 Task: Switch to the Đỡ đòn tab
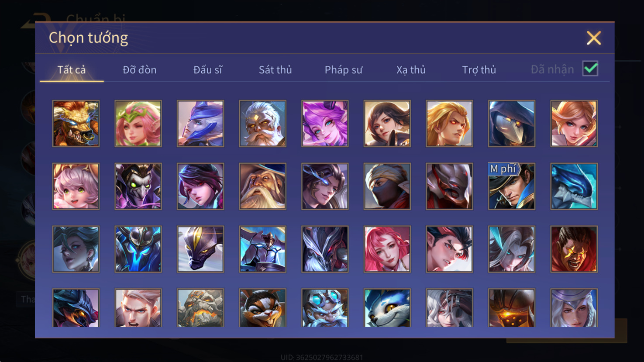139,70
